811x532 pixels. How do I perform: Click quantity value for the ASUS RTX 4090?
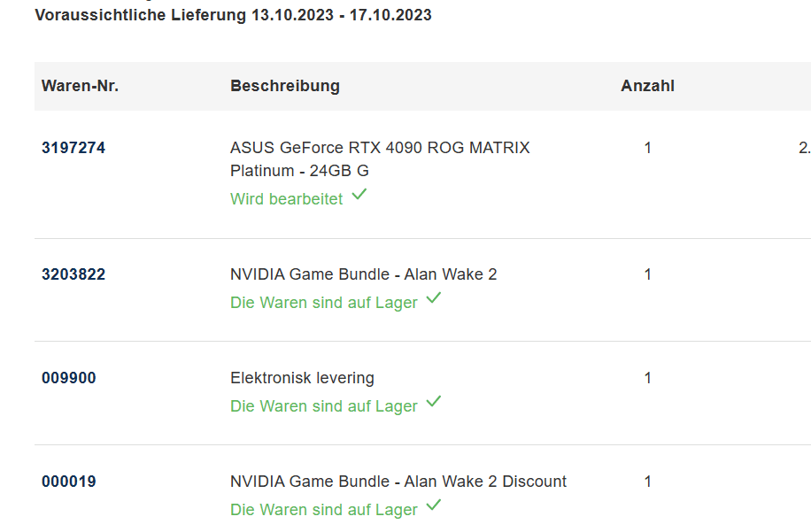coord(647,148)
